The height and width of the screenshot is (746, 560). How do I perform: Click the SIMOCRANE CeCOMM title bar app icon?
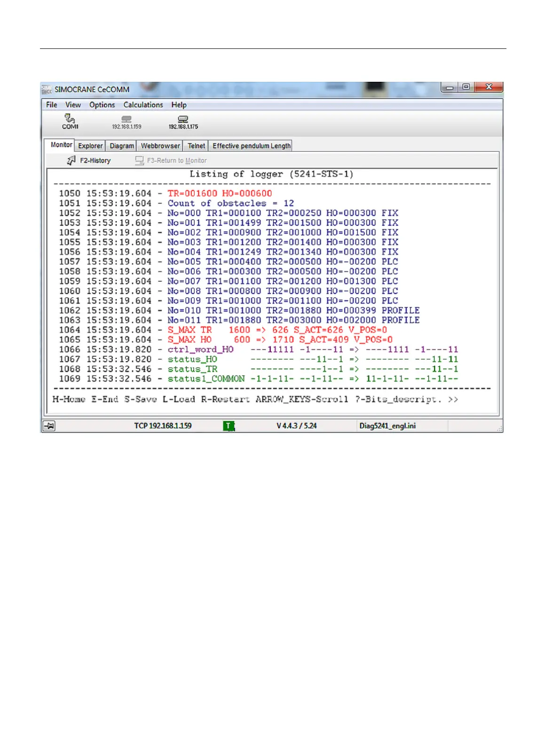click(47, 89)
